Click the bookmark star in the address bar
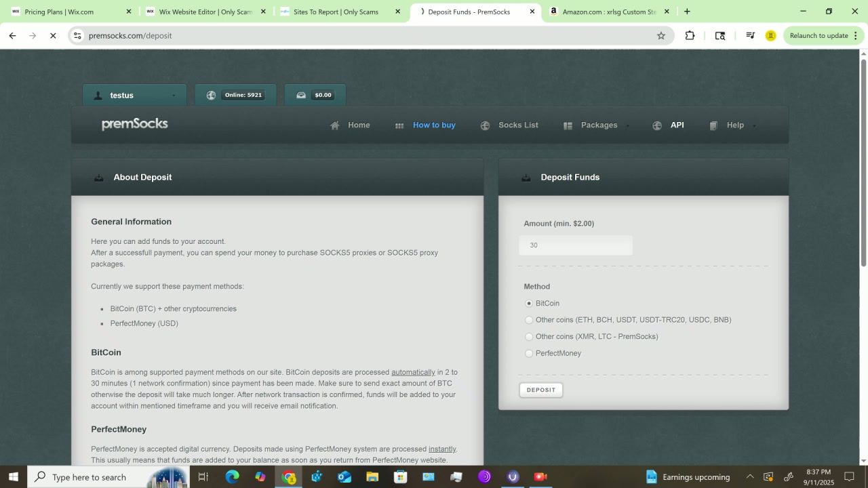 point(661,36)
